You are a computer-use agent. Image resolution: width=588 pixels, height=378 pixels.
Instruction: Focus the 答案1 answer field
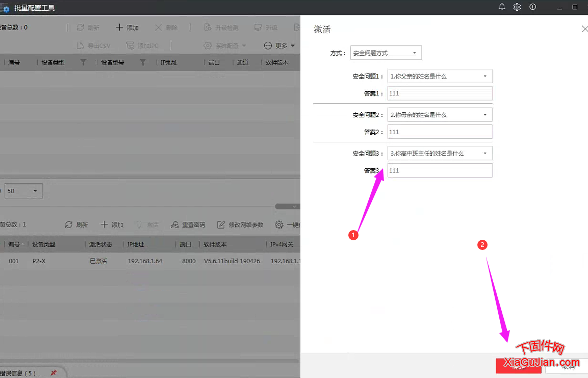pos(440,93)
